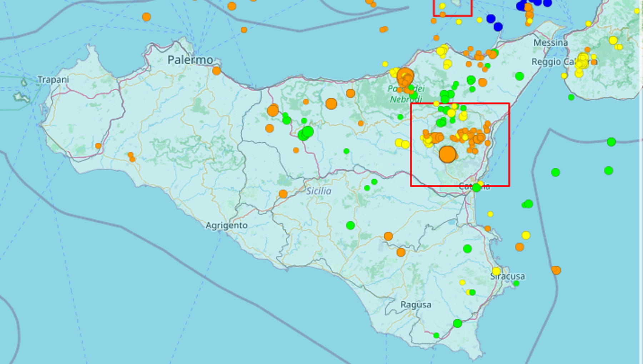Select the orange sea marker northwest of Palermo

[146, 17]
